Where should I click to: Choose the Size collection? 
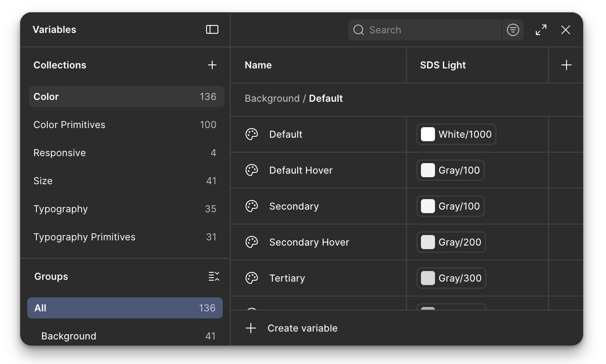click(x=43, y=181)
